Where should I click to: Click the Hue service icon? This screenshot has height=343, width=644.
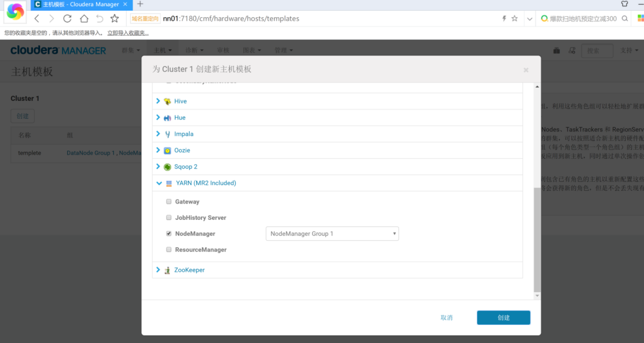coord(168,118)
